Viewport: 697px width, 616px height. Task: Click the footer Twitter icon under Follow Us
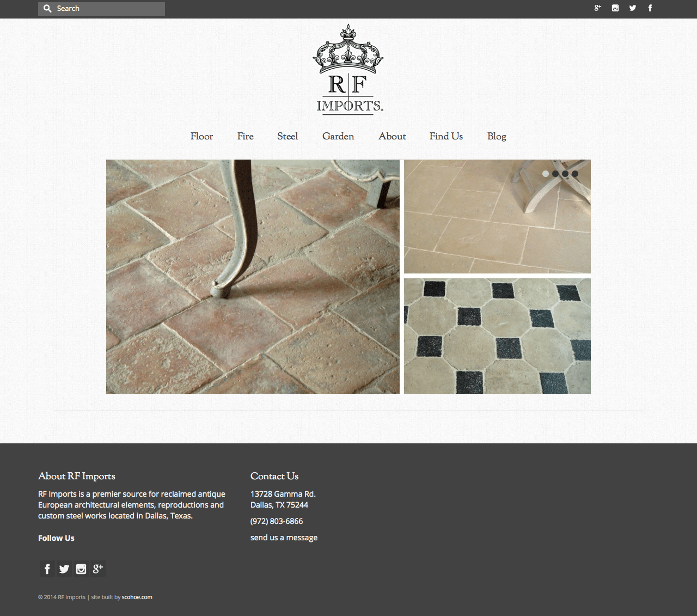(x=64, y=569)
